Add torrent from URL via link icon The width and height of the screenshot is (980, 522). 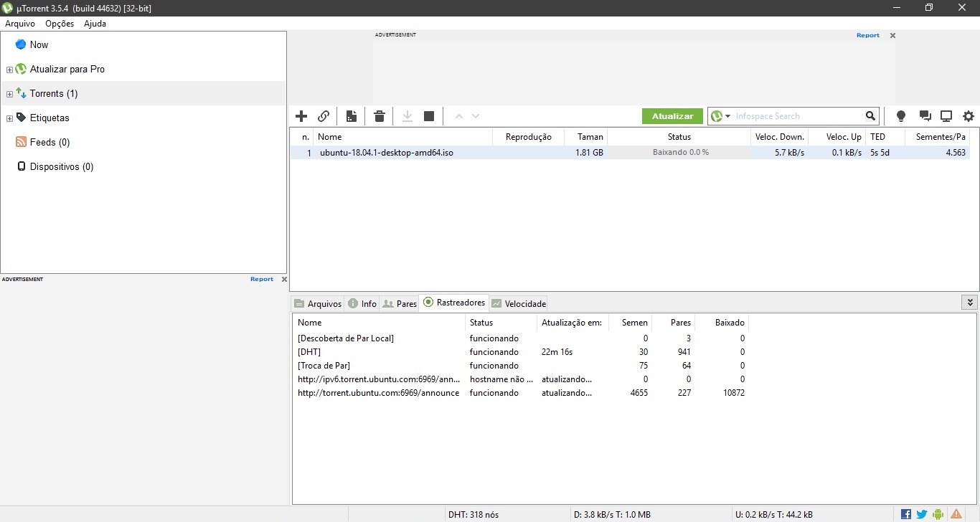click(324, 116)
